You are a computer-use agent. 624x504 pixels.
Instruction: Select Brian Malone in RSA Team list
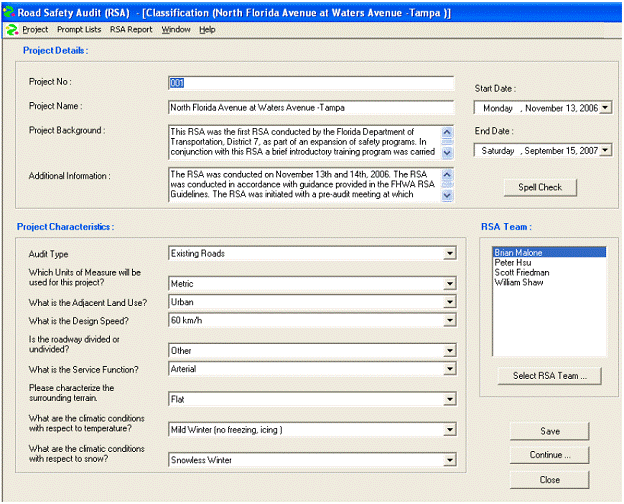[x=550, y=252]
